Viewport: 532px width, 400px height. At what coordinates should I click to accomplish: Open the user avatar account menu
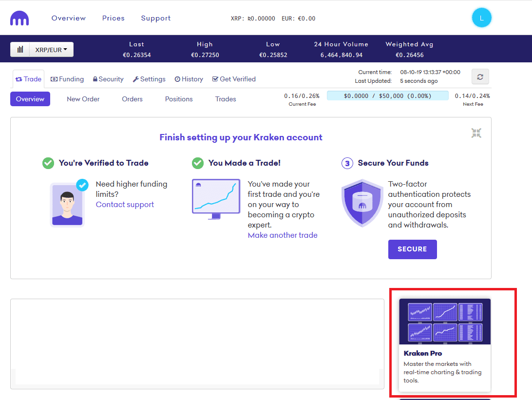pyautogui.click(x=481, y=19)
